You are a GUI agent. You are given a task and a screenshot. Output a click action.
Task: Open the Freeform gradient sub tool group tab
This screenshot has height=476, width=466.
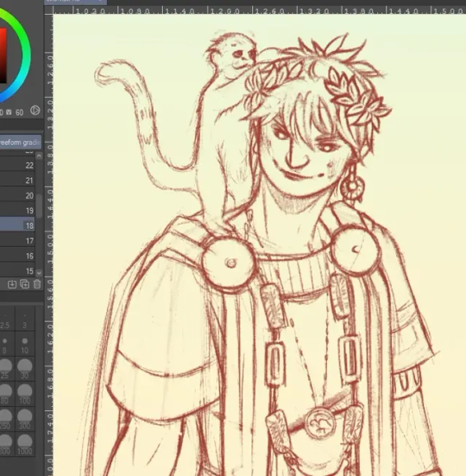(21, 143)
